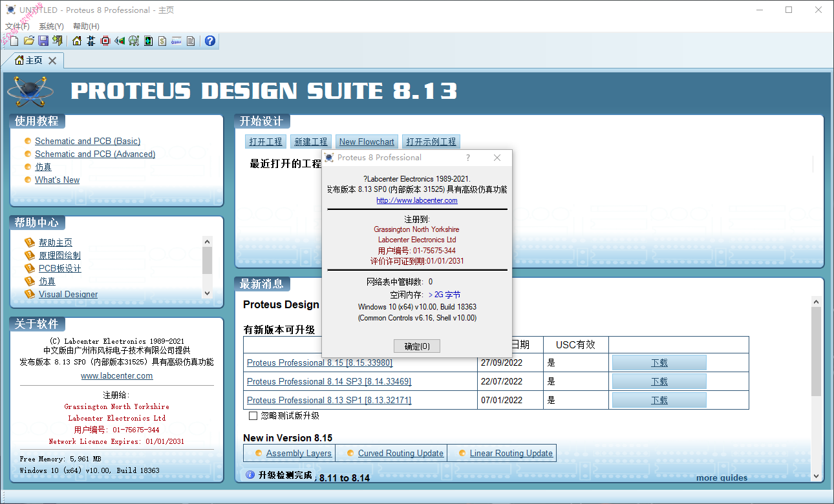Open Schematic Capture from the toolbar

pyautogui.click(x=91, y=41)
